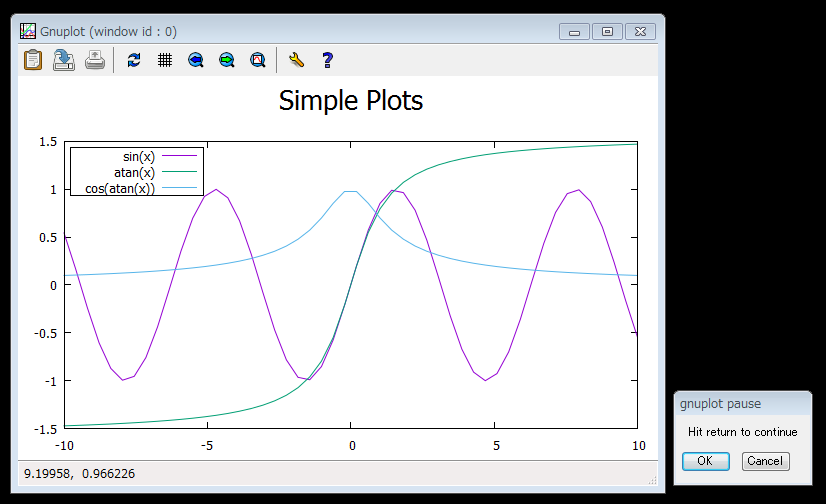
Task: Open configuration with wrench icon
Action: pos(296,60)
